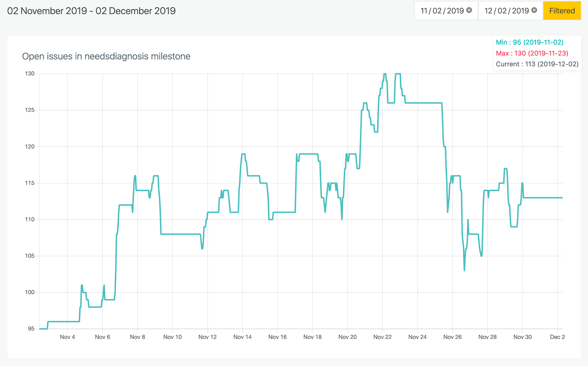The height and width of the screenshot is (366, 588).
Task: Click the 130 y-axis label
Action: tap(30, 74)
